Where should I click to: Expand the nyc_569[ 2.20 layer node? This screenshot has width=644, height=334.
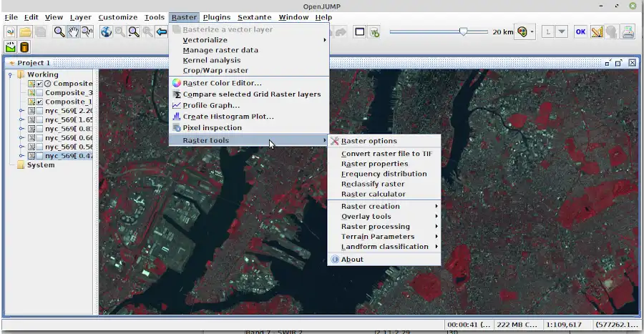point(21,111)
